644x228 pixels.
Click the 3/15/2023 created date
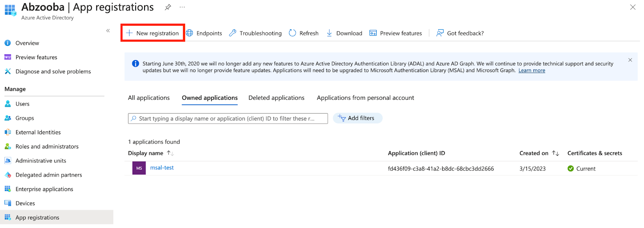pos(533,168)
